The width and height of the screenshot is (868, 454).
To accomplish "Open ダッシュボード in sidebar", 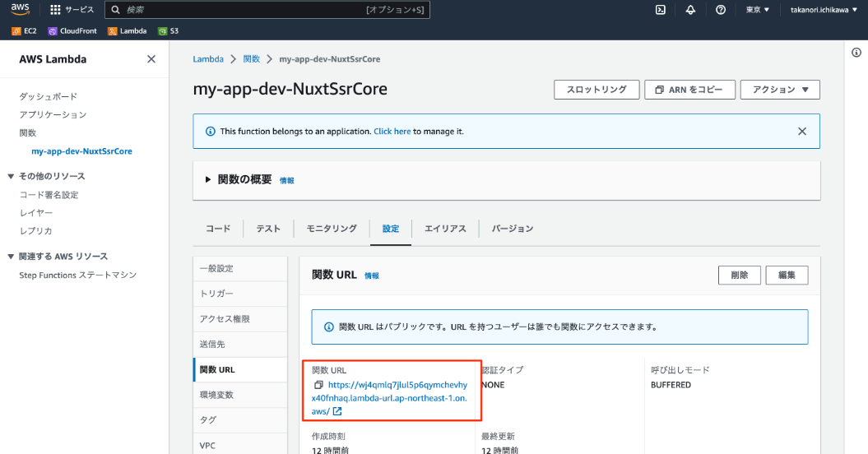I will 49,96.
